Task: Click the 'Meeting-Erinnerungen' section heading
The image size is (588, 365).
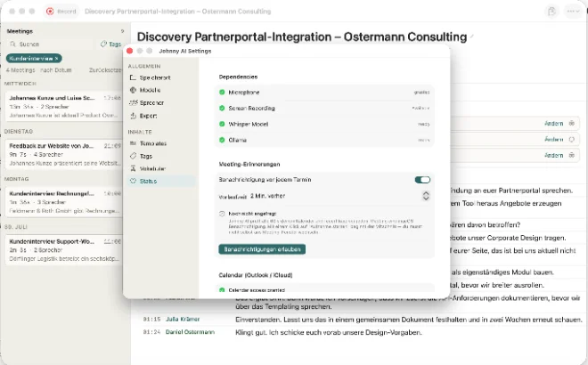Action: point(249,164)
